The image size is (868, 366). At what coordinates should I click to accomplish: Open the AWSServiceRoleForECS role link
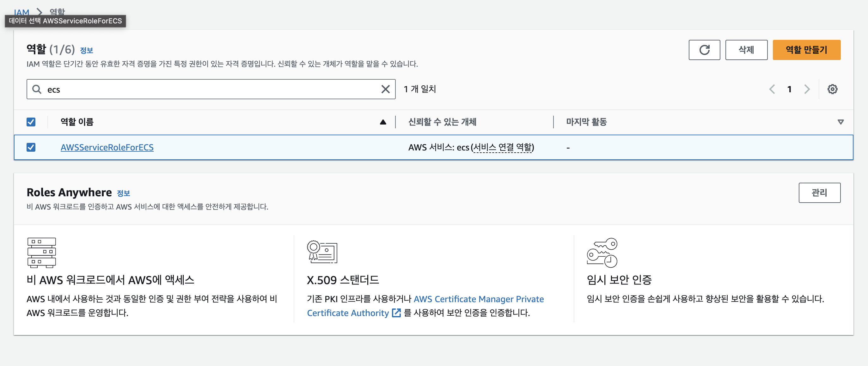[107, 147]
